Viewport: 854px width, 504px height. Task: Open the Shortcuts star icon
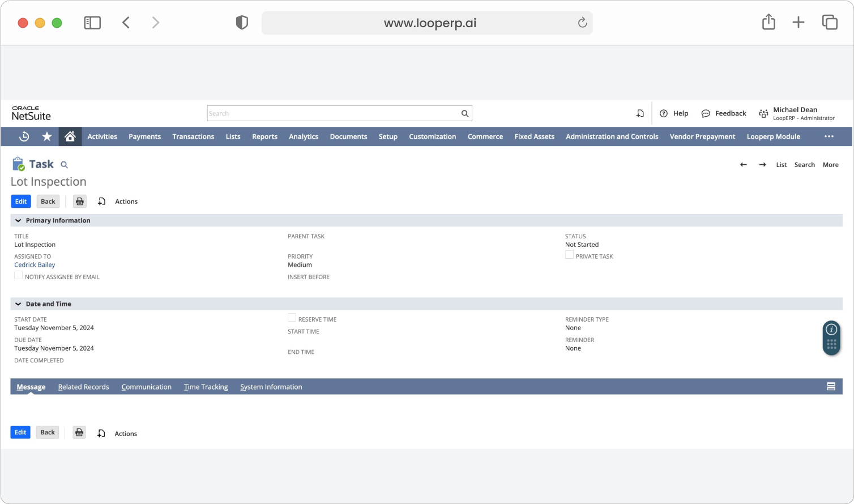pos(47,136)
